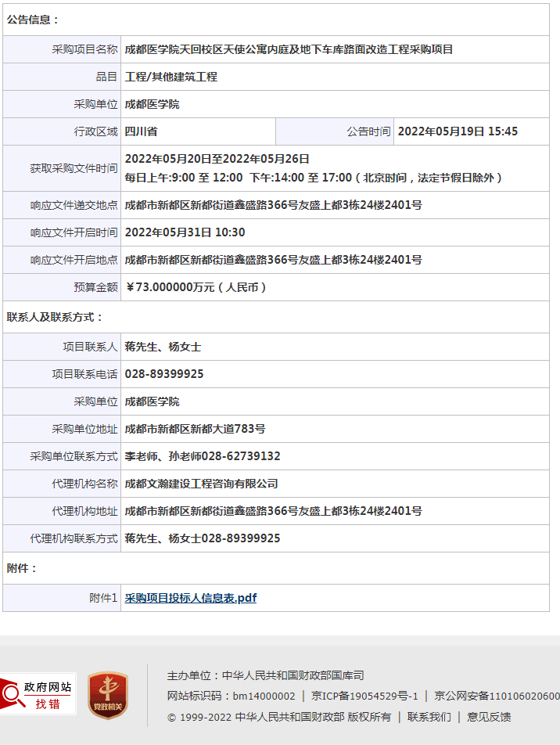Click the 获取采购文件时间 row label

(x=74, y=168)
